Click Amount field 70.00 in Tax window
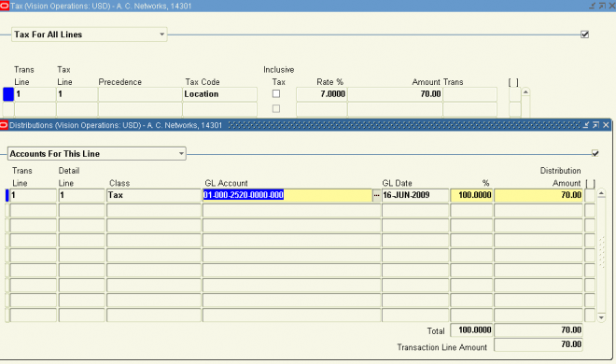 (x=395, y=94)
